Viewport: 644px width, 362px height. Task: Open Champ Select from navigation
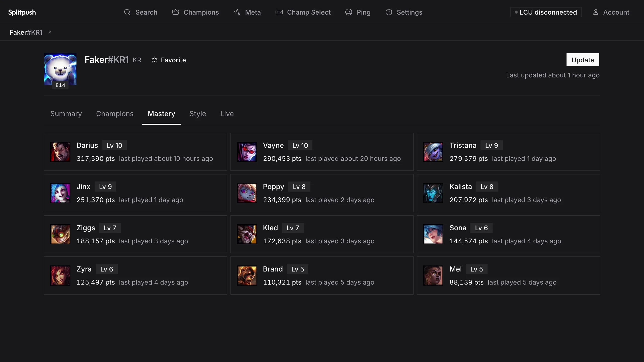tap(303, 12)
